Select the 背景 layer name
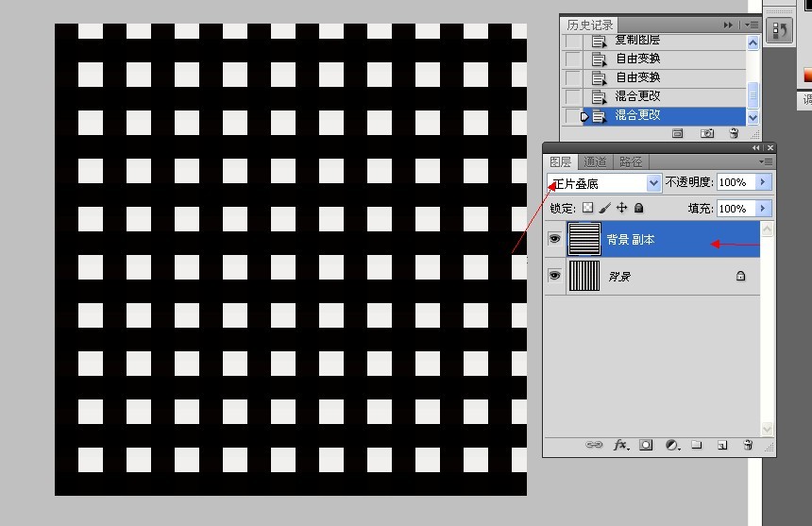The height and width of the screenshot is (526, 812). click(x=619, y=277)
